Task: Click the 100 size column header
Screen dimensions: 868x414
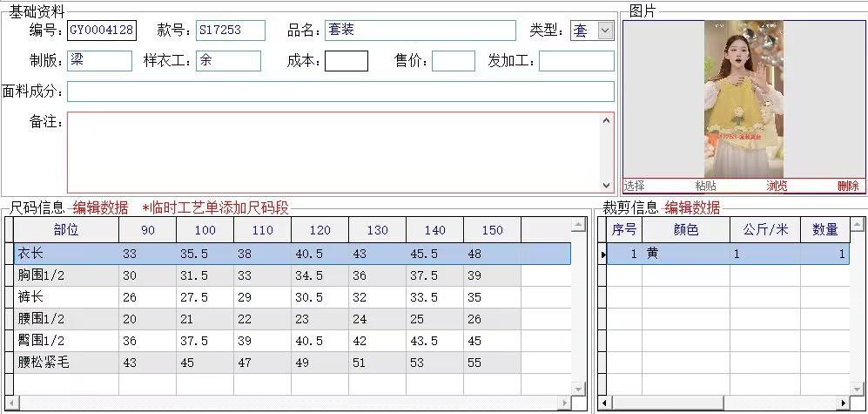Action: point(205,230)
